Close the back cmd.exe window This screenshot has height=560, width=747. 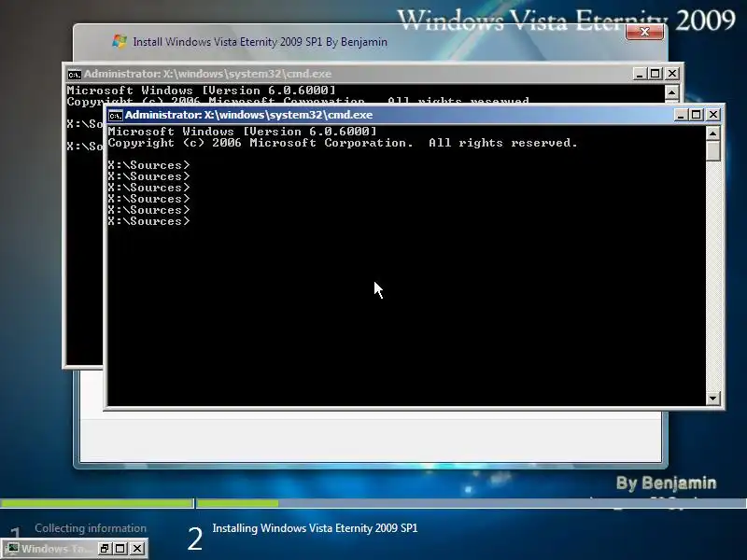pyautogui.click(x=672, y=74)
